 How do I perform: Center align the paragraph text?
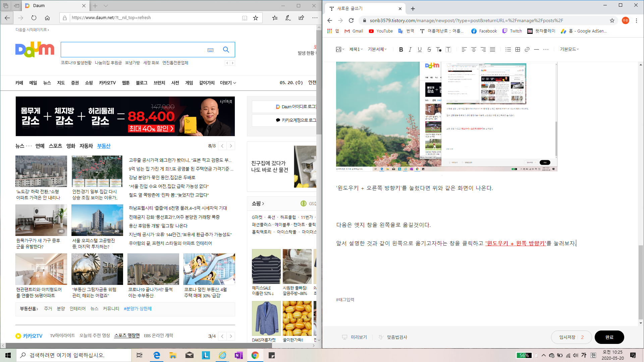pos(474,50)
